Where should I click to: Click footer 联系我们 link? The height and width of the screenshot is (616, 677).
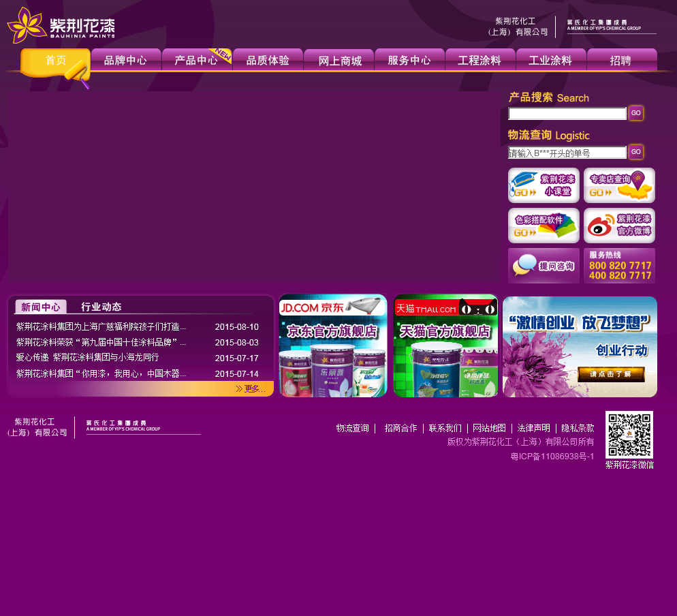click(x=445, y=428)
